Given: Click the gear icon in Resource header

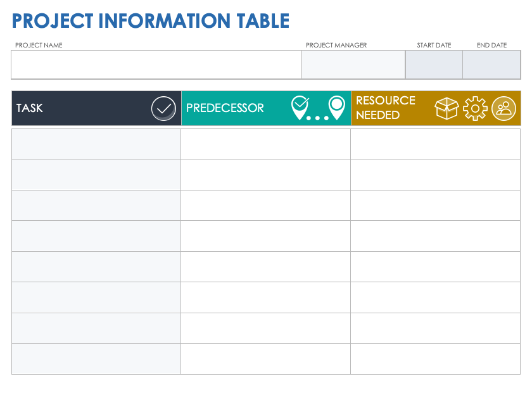Looking at the screenshot, I should click(474, 108).
